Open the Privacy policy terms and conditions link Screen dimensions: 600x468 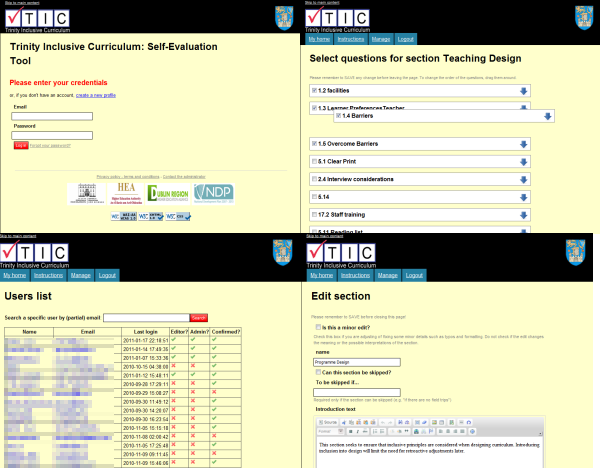(128, 177)
